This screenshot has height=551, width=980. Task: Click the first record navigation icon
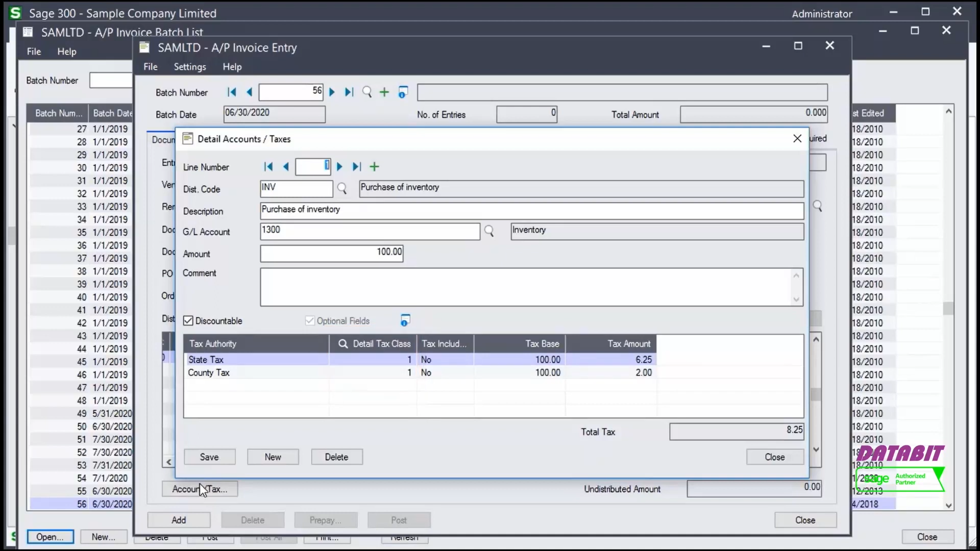pos(268,167)
